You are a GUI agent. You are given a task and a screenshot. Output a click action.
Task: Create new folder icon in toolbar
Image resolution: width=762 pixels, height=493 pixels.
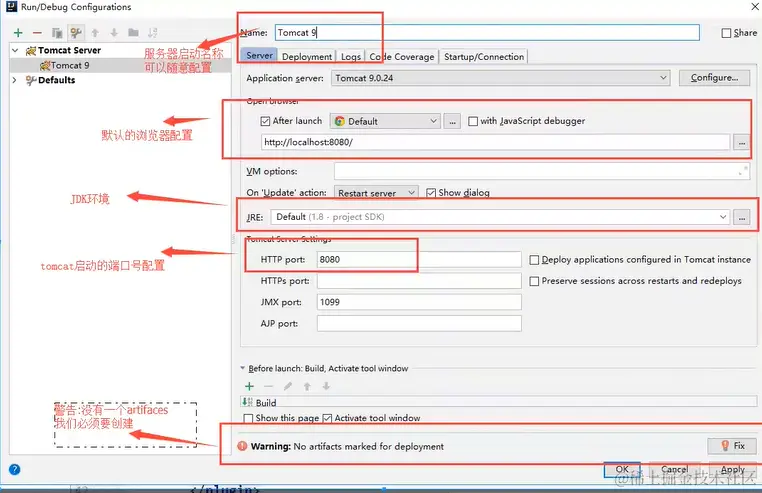point(133,33)
